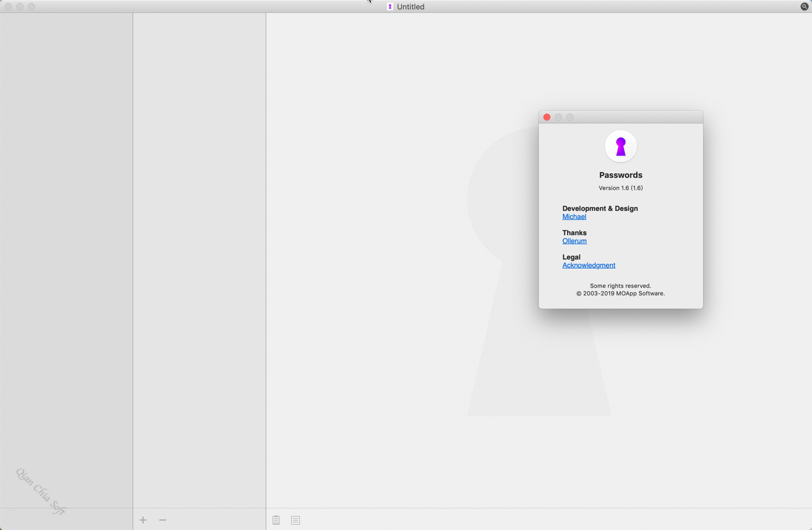Open the Ollerum thanks link
This screenshot has width=812, height=530.
(x=575, y=241)
